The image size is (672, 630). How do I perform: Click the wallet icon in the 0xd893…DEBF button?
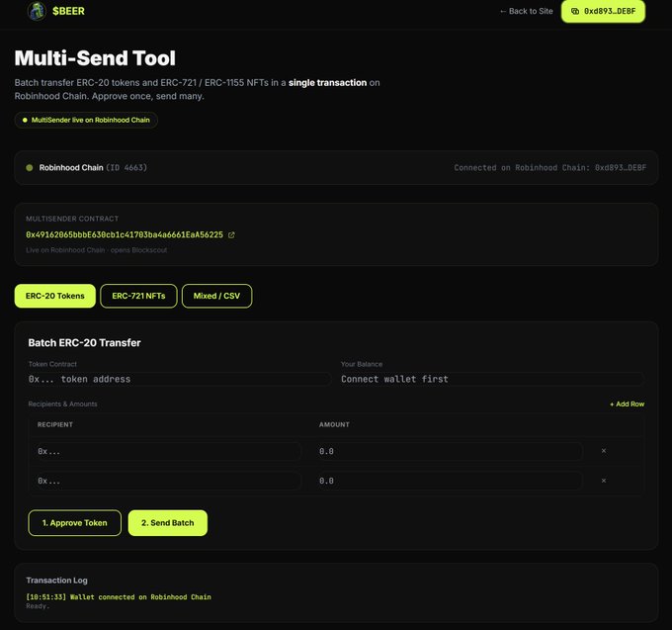pos(575,11)
